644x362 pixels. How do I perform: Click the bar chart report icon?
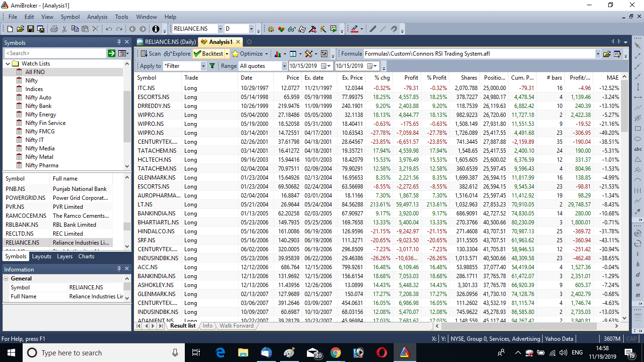pos(278,54)
